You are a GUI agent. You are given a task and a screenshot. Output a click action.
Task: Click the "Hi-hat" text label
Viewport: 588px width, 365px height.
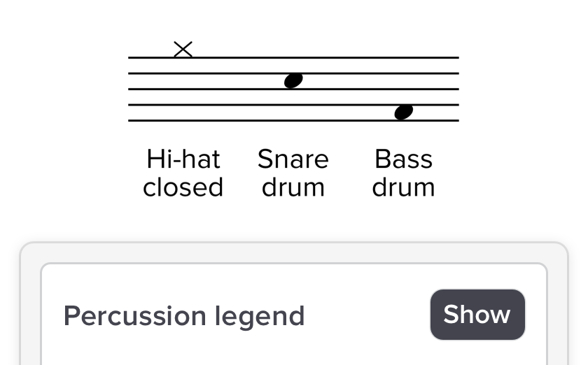pos(183,159)
